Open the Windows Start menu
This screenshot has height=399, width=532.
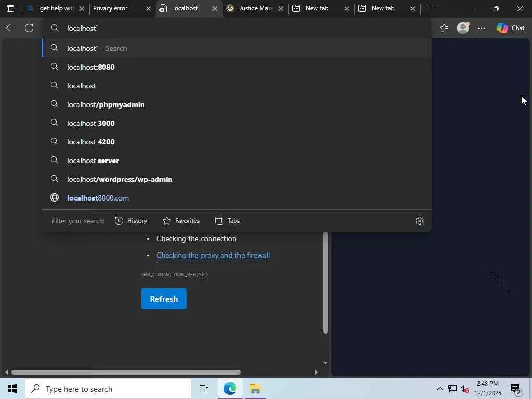(12, 389)
